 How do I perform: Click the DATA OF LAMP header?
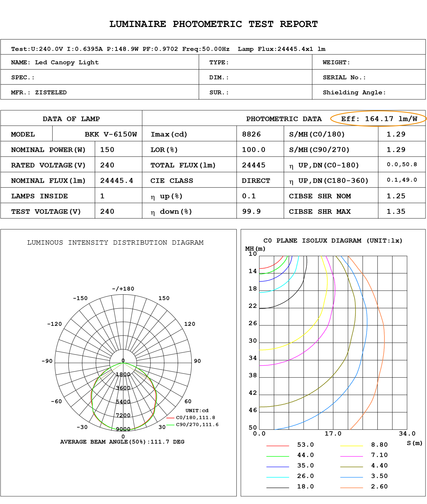tap(71, 119)
